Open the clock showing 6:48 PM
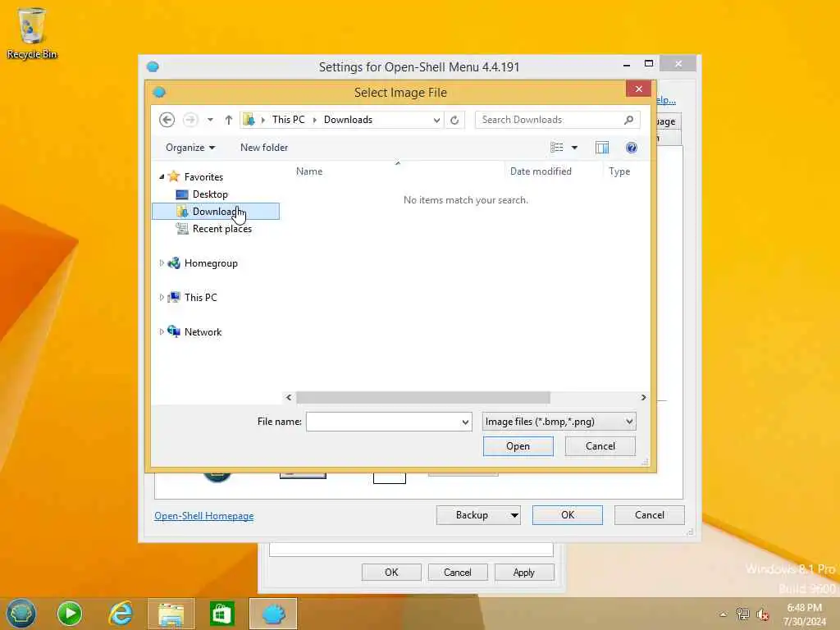 pyautogui.click(x=805, y=614)
